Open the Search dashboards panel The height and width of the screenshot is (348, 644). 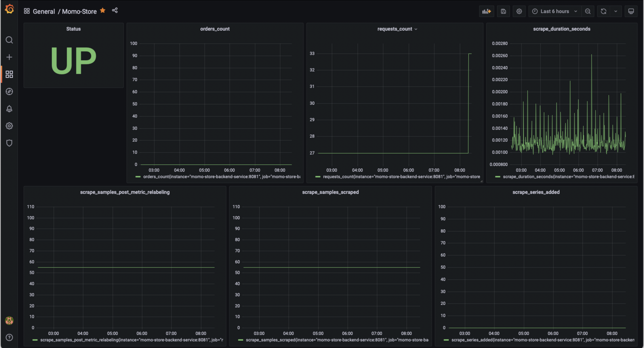tap(9, 40)
